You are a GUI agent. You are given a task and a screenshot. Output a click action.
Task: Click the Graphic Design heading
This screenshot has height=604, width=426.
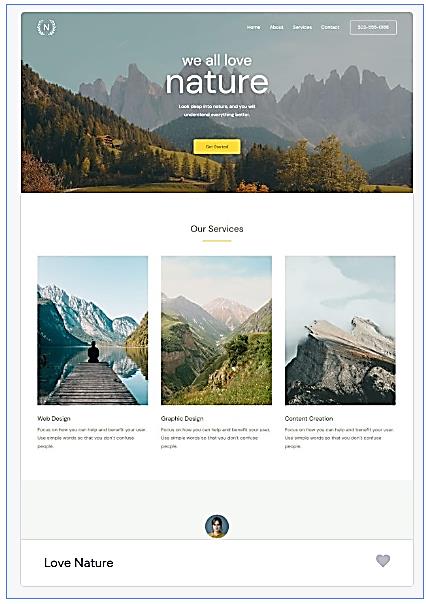pyautogui.click(x=182, y=418)
